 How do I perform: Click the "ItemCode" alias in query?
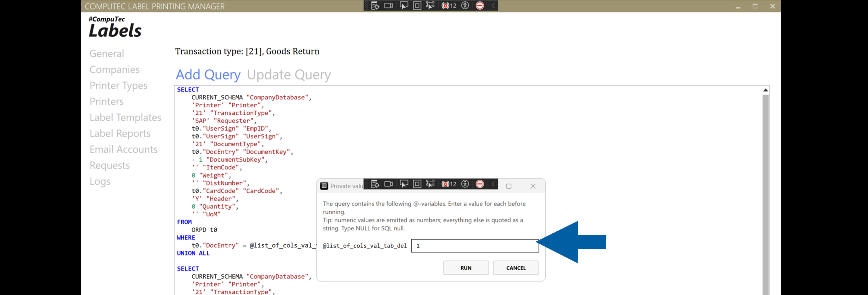pyautogui.click(x=220, y=168)
